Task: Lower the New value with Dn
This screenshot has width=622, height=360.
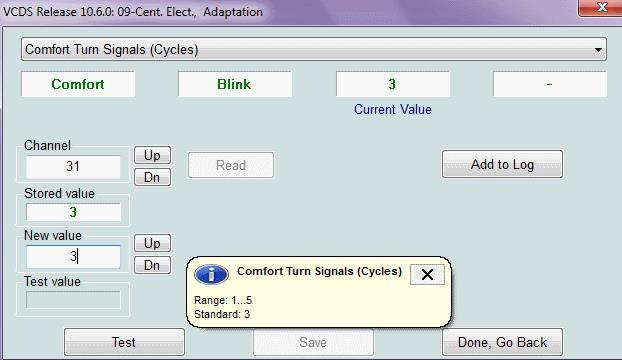Action: 152,265
